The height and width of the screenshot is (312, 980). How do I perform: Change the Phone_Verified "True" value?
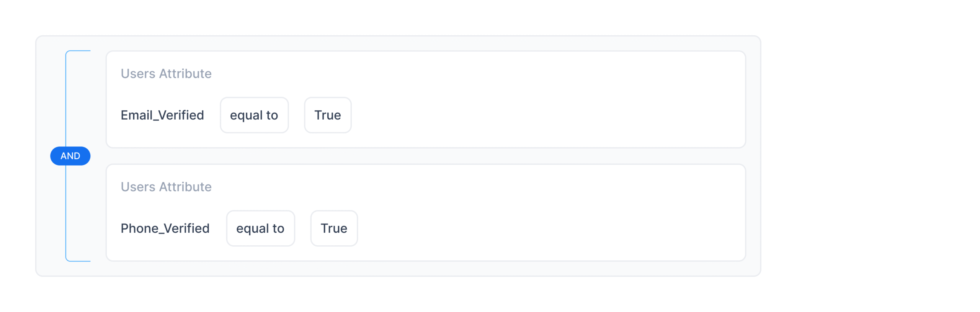[x=333, y=228]
